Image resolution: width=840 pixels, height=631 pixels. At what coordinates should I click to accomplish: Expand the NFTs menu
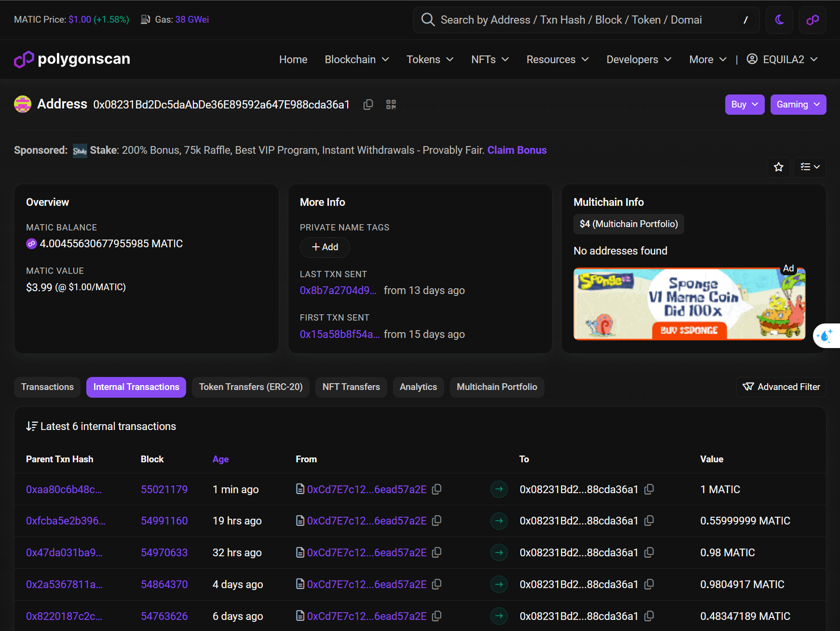[490, 59]
